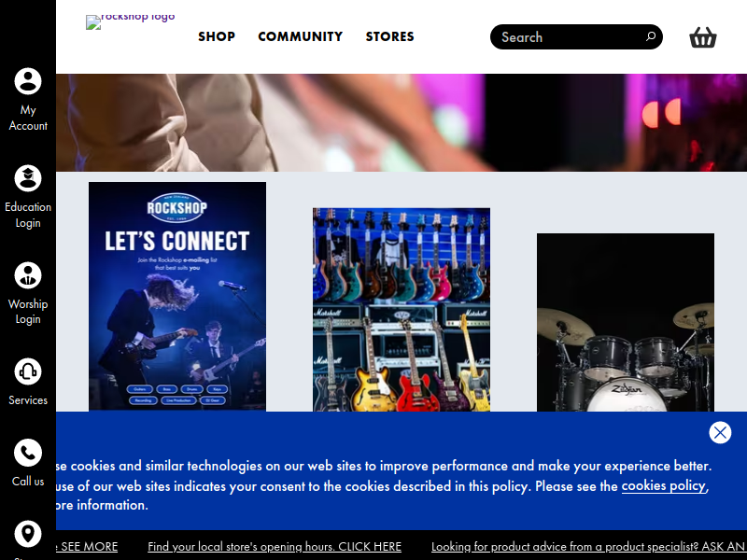Viewport: 747px width, 560px height.
Task: Open the COMMUNITY menu
Action: (x=300, y=36)
